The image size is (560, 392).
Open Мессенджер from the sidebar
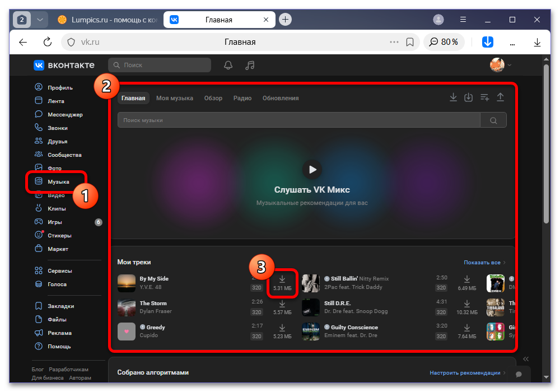(59, 115)
